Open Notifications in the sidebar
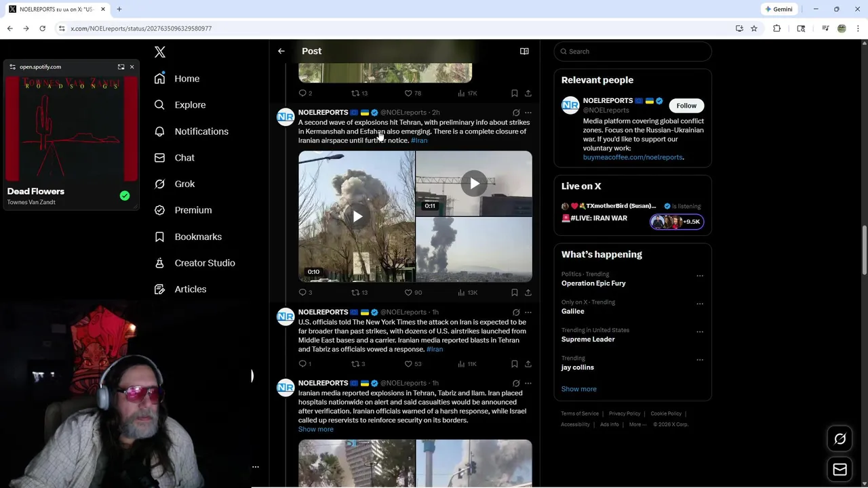The width and height of the screenshot is (868, 488). coord(191,131)
